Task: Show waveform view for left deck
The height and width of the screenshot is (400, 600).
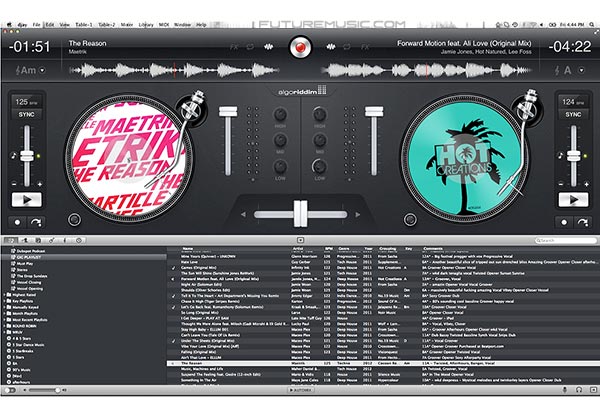Action: click(x=269, y=47)
